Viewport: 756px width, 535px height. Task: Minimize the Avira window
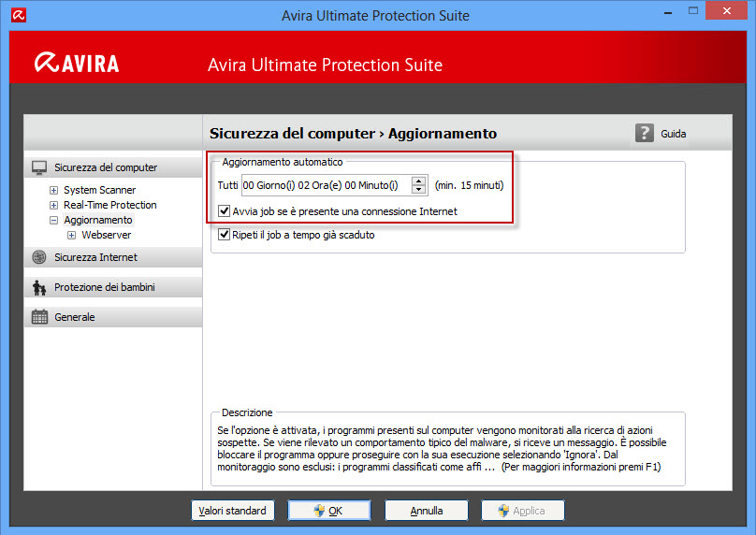click(668, 13)
